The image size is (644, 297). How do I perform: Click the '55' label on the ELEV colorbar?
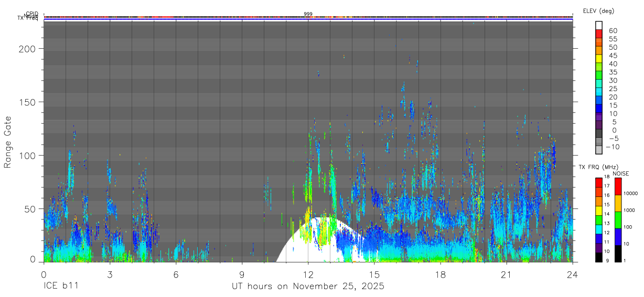tap(613, 39)
